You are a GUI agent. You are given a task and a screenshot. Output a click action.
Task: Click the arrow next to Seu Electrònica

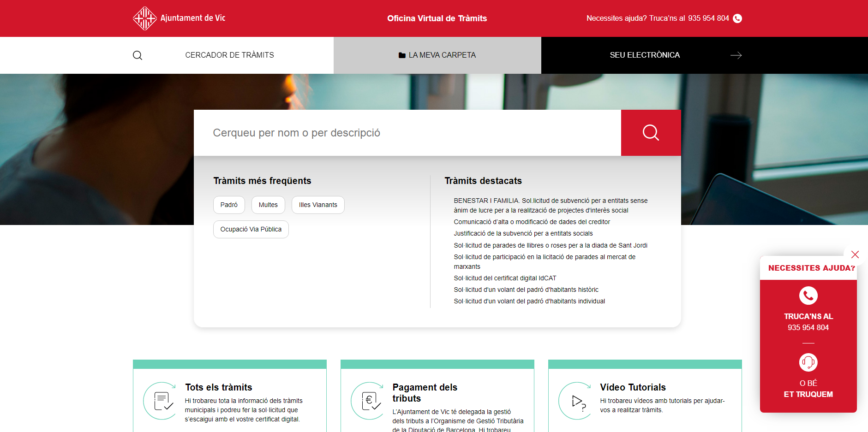pos(736,55)
